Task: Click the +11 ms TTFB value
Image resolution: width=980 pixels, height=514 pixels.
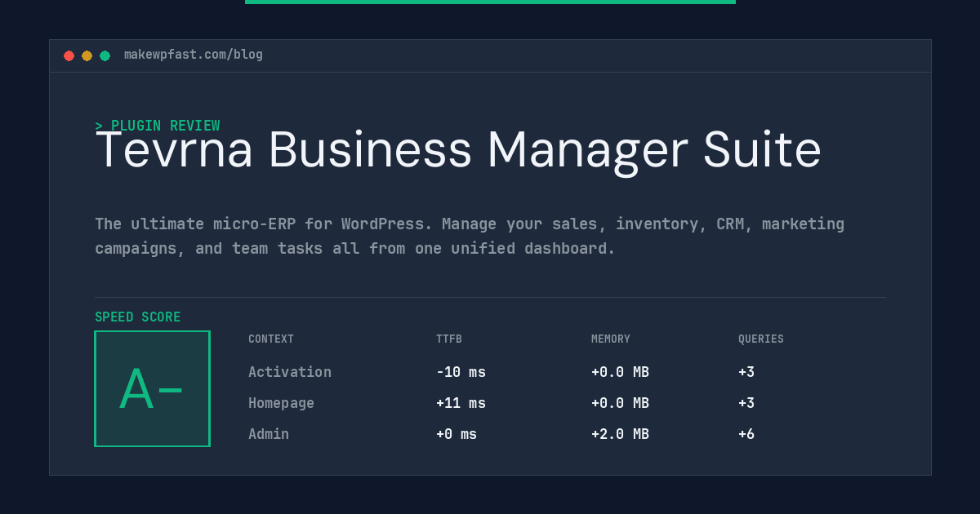Action: point(461,403)
